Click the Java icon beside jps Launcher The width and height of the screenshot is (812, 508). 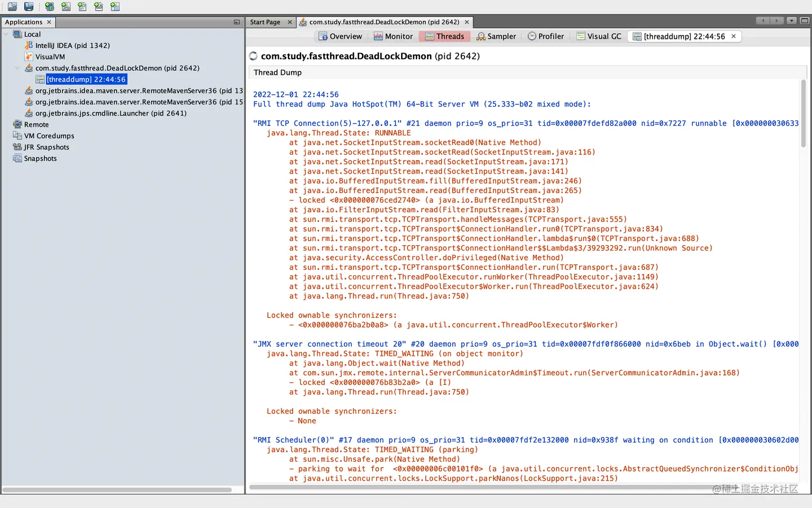(29, 113)
